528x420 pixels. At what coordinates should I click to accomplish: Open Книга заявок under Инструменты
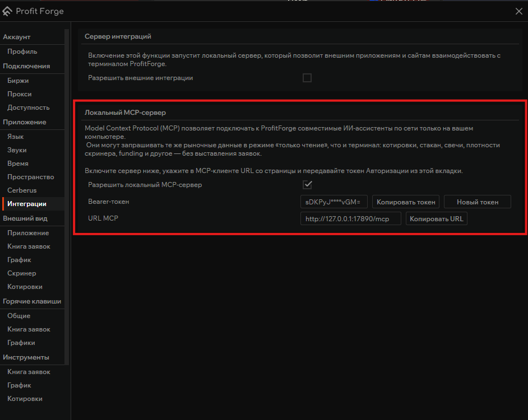point(29,372)
